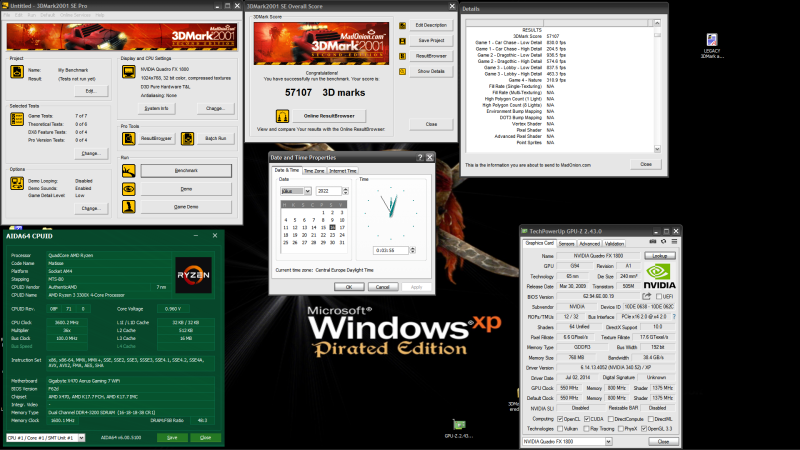Toggle the Ray Tracing checkbox

(587, 429)
